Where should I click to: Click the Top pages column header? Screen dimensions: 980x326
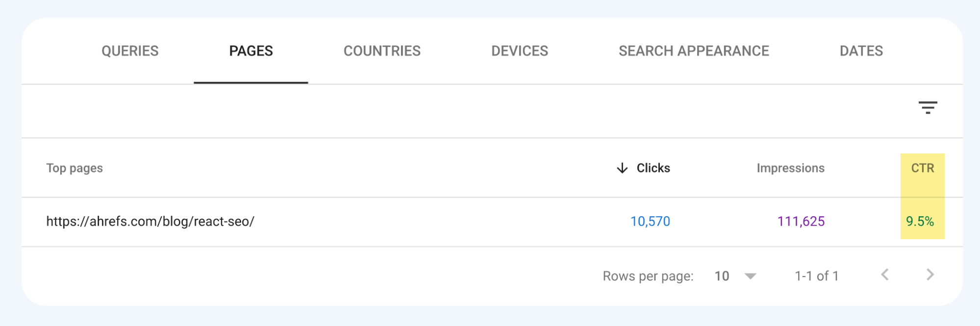74,168
